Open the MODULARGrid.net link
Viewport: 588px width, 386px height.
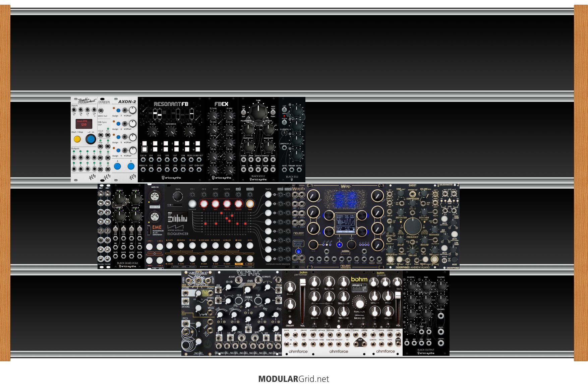click(294, 379)
